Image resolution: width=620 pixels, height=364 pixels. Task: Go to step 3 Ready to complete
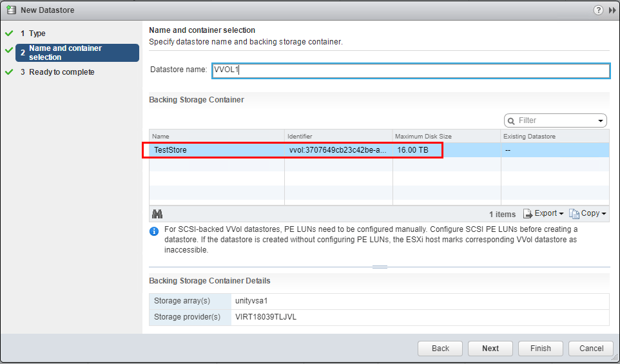[x=61, y=72]
